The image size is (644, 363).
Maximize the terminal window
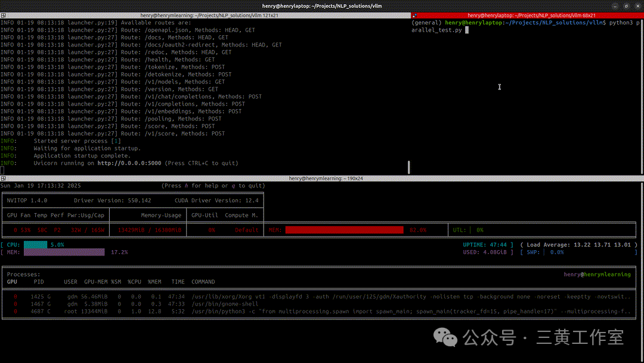[625, 5]
